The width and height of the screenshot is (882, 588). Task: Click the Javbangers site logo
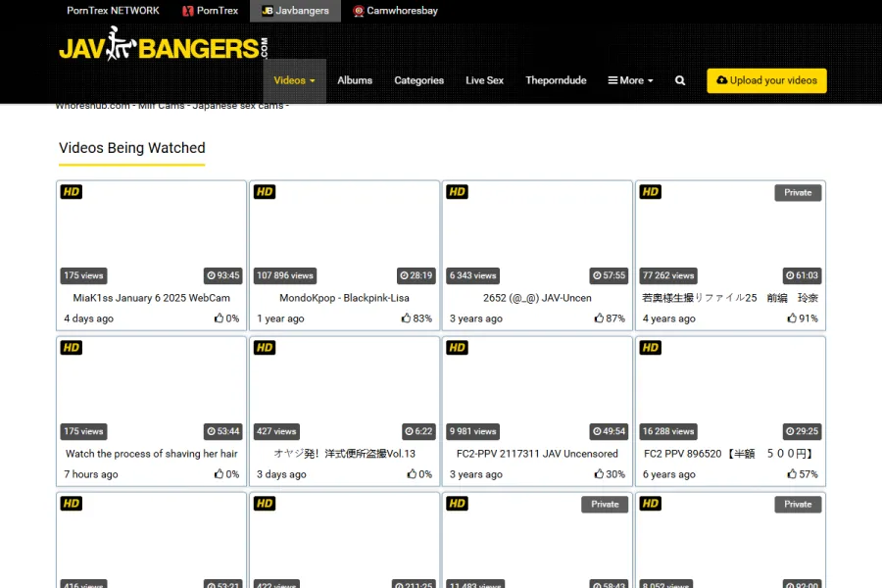click(163, 45)
